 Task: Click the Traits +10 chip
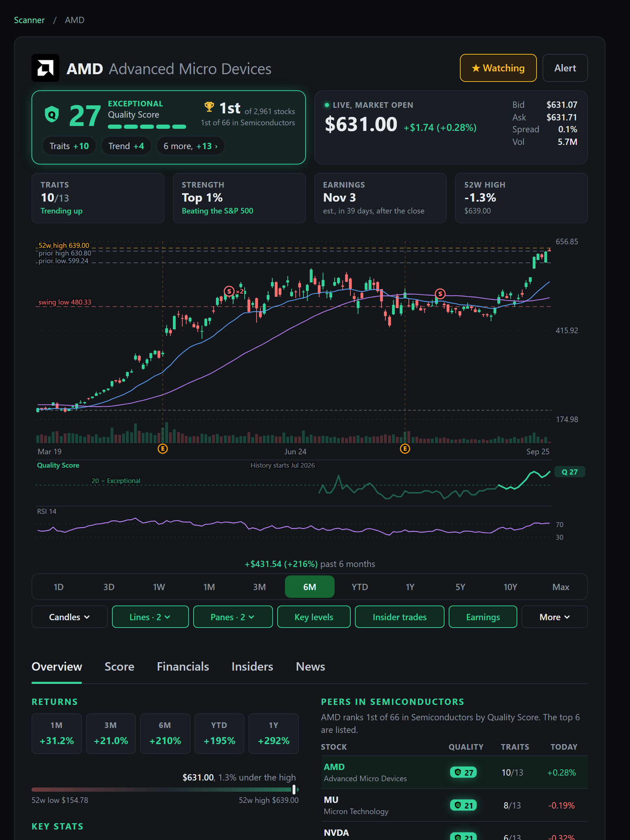click(69, 146)
